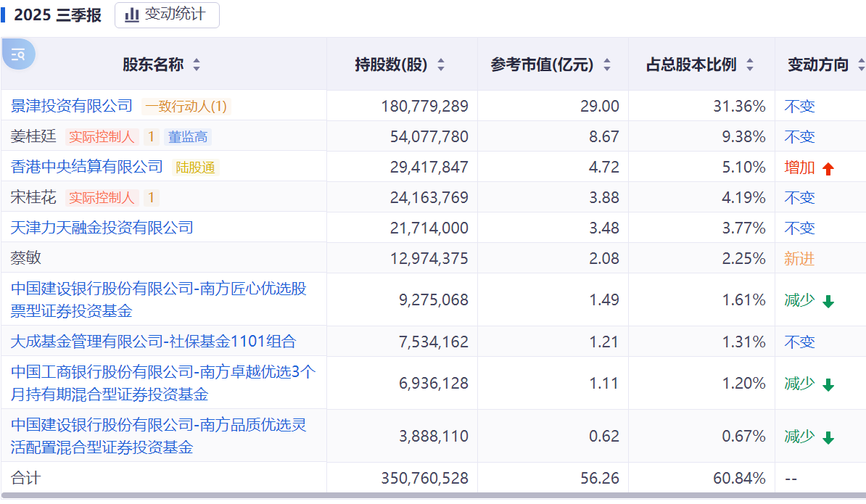Click the horizontal scrollbar under table
Viewport: 866px width, 504px height.
click(x=433, y=496)
